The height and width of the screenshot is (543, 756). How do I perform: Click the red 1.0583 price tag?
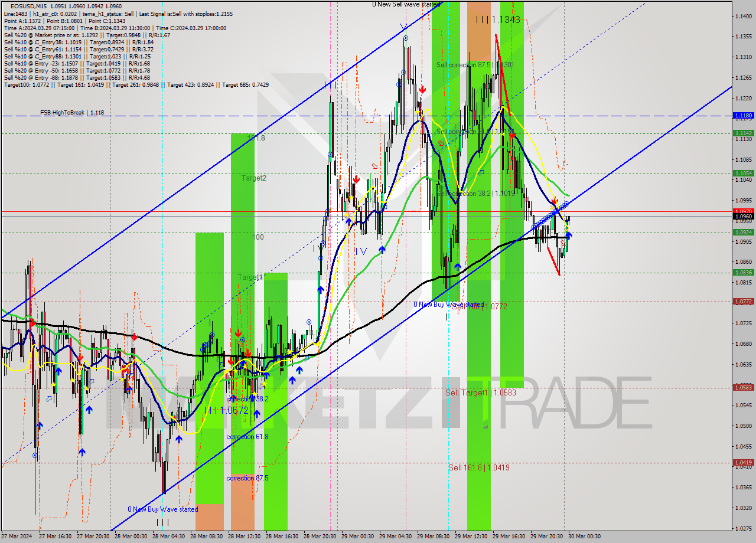[x=743, y=388]
